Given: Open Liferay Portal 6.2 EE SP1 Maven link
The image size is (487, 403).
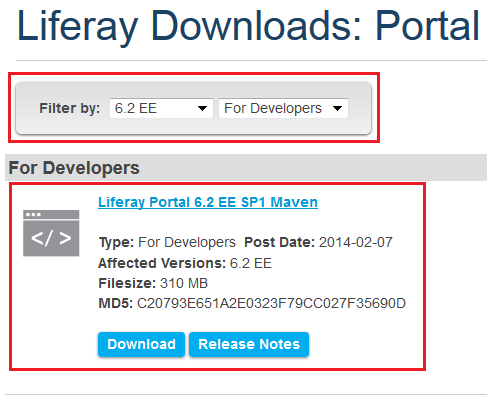Looking at the screenshot, I should click(208, 202).
